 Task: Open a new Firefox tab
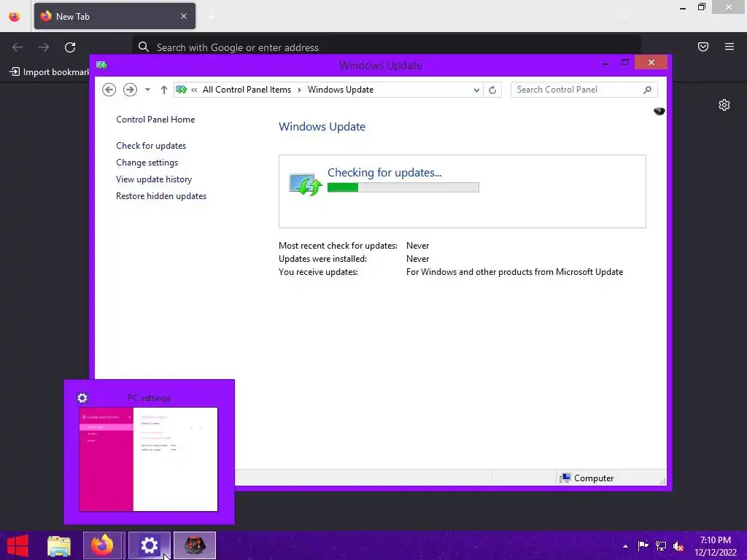212,17
